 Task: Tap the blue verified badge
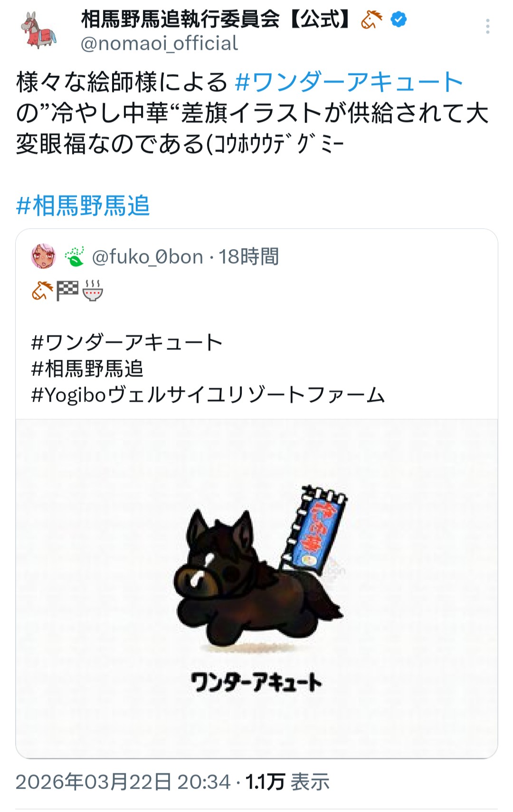point(399,19)
